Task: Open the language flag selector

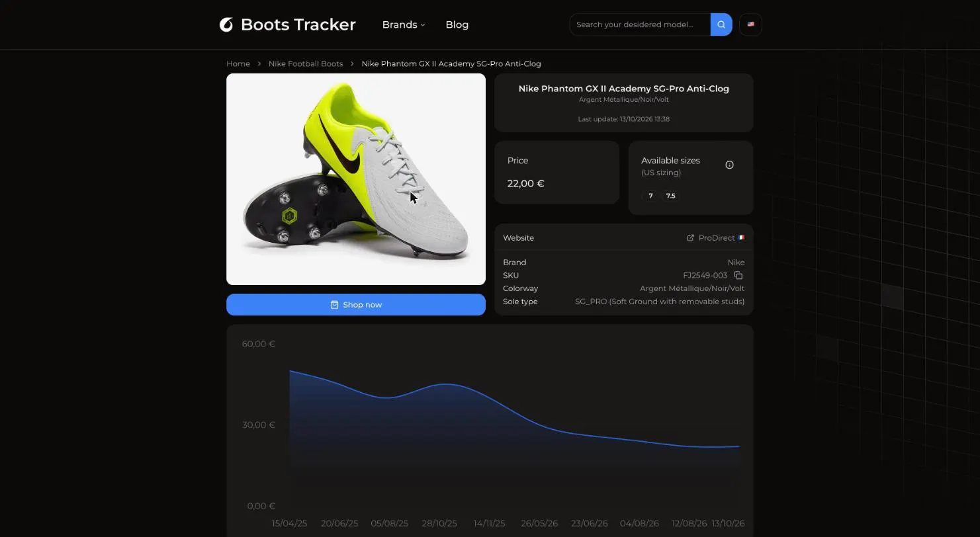Action: coord(750,24)
